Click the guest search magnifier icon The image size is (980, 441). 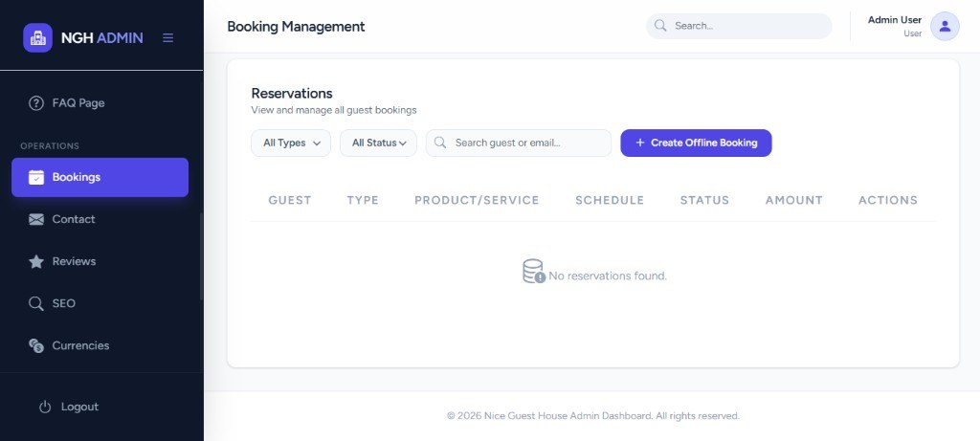(440, 143)
